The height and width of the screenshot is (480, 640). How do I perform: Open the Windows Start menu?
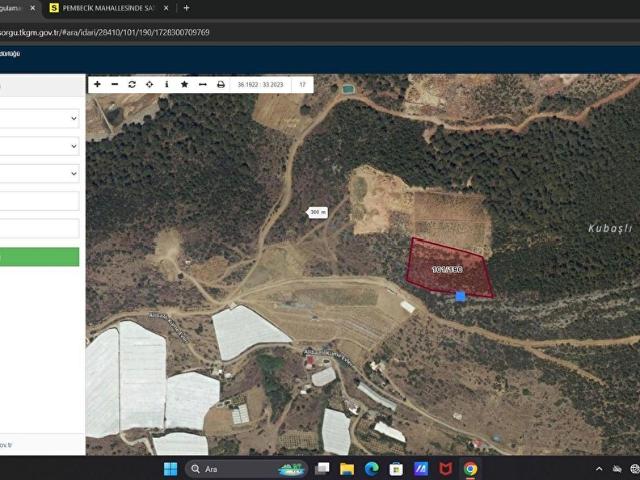pos(170,469)
